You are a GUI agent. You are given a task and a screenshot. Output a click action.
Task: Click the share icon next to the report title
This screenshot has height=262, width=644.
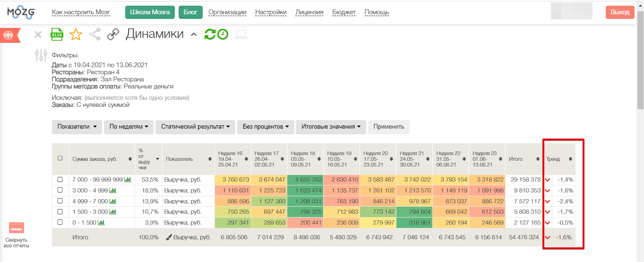[x=95, y=35]
